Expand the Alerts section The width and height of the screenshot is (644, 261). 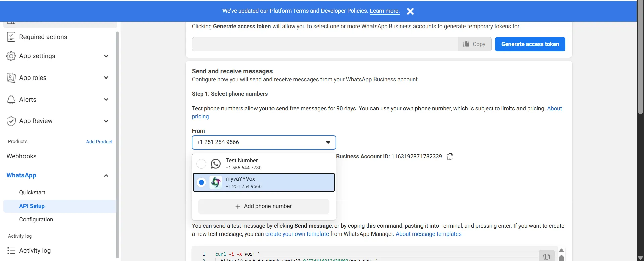(x=106, y=100)
